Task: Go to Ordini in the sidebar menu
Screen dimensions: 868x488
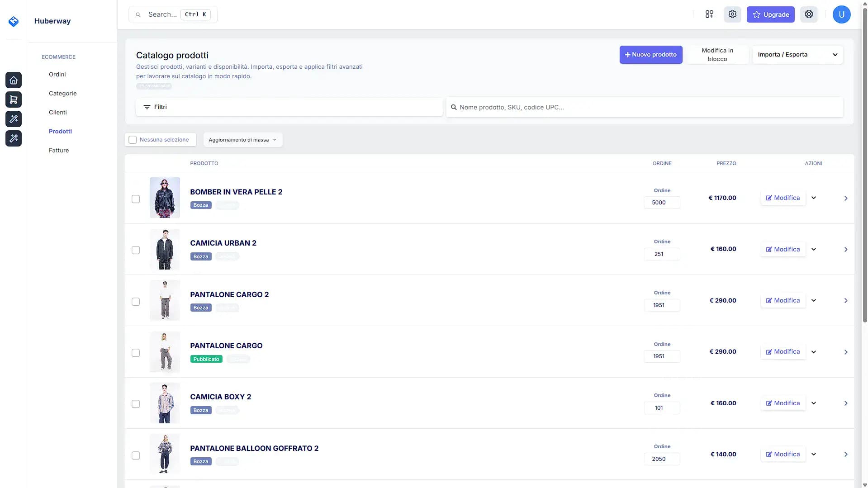Action: 57,74
